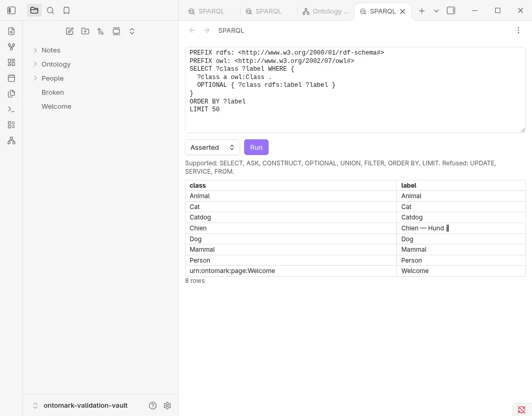This screenshot has height=416, width=532.
Task: Change file sort order
Action: pyautogui.click(x=101, y=31)
